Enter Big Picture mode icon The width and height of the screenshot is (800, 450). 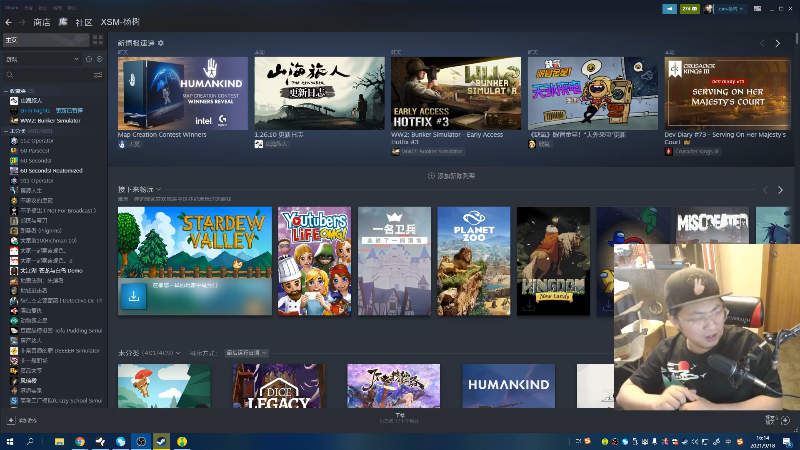point(758,9)
